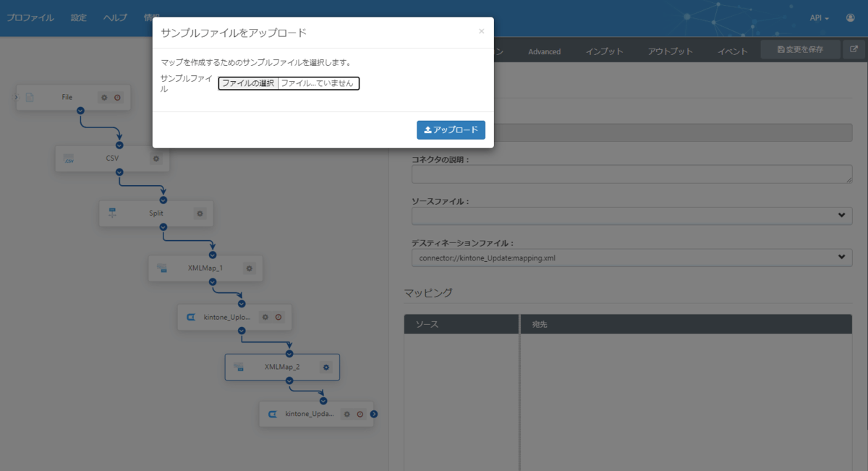The width and height of the screenshot is (868, 471).
Task: Open settings gear on kintone_Upda... connector
Action: pyautogui.click(x=346, y=414)
